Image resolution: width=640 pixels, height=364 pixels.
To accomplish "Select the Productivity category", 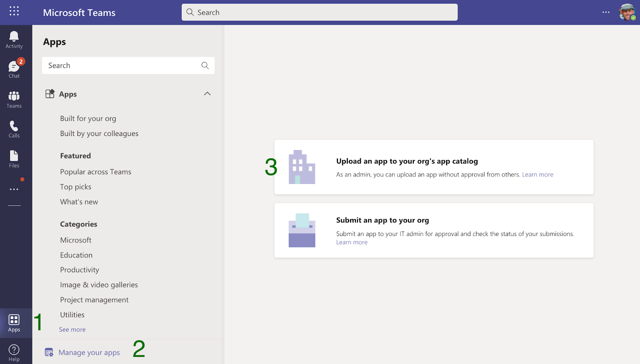I will [80, 270].
